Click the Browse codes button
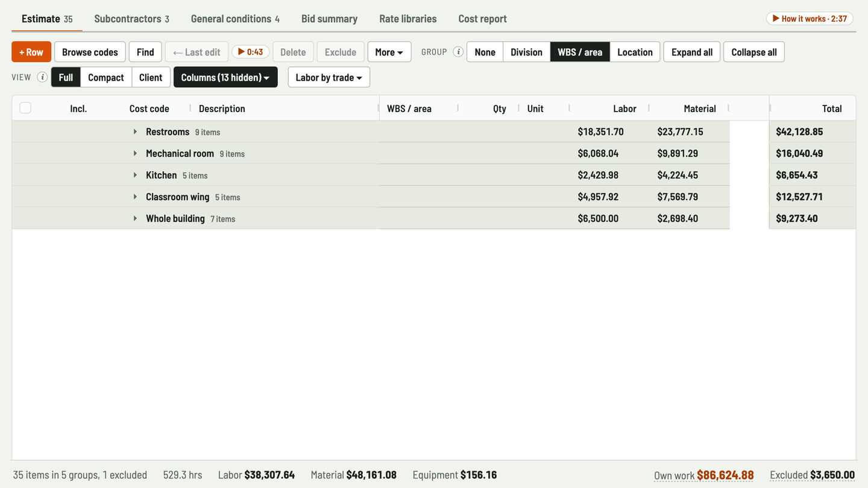The image size is (868, 488). [x=90, y=52]
